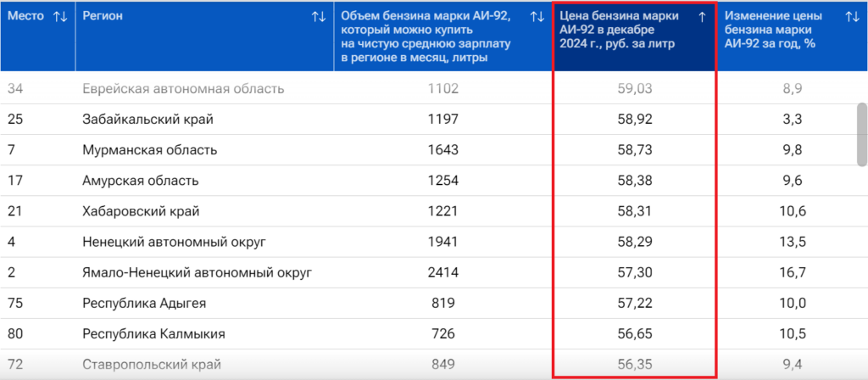The image size is (868, 380).
Task: Click price value 58,92
Action: (x=636, y=119)
